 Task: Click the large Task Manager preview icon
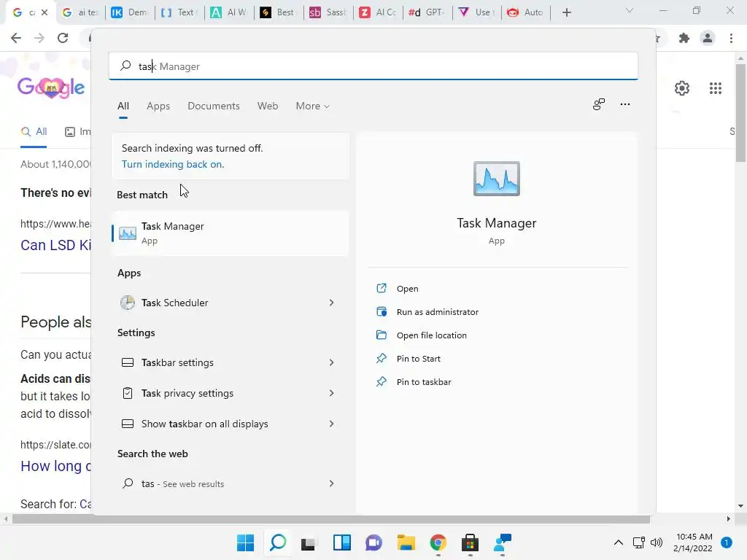tap(496, 179)
